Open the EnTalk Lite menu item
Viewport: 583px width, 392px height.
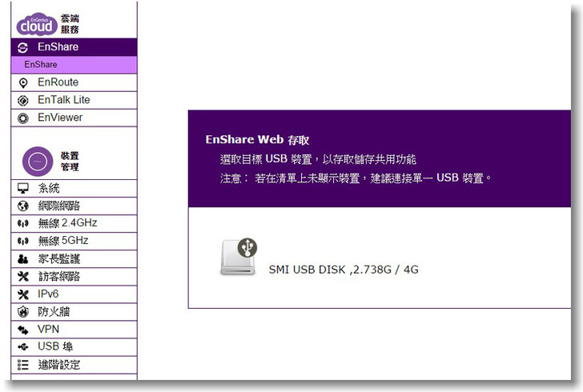74,100
